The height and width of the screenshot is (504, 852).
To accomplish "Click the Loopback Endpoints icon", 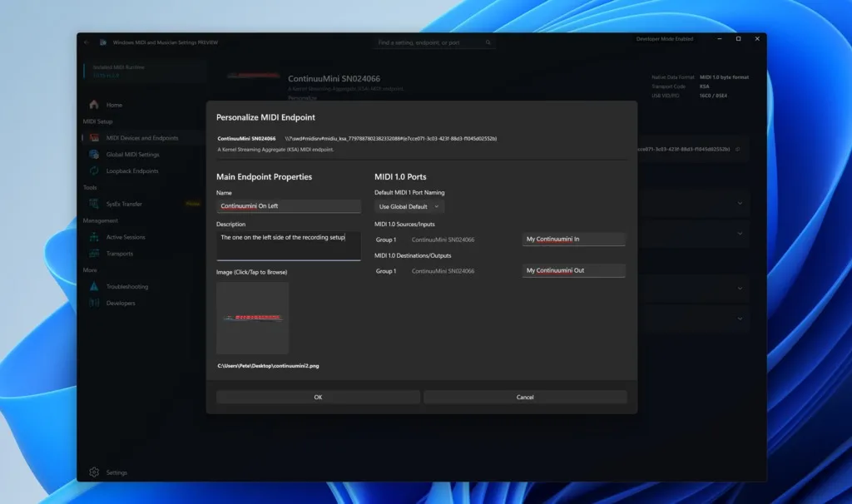I will 93,172.
